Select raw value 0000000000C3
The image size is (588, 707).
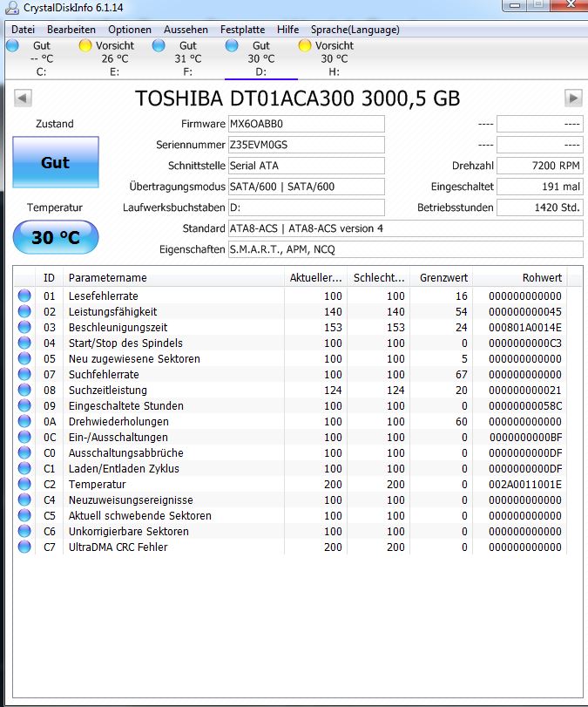point(525,343)
